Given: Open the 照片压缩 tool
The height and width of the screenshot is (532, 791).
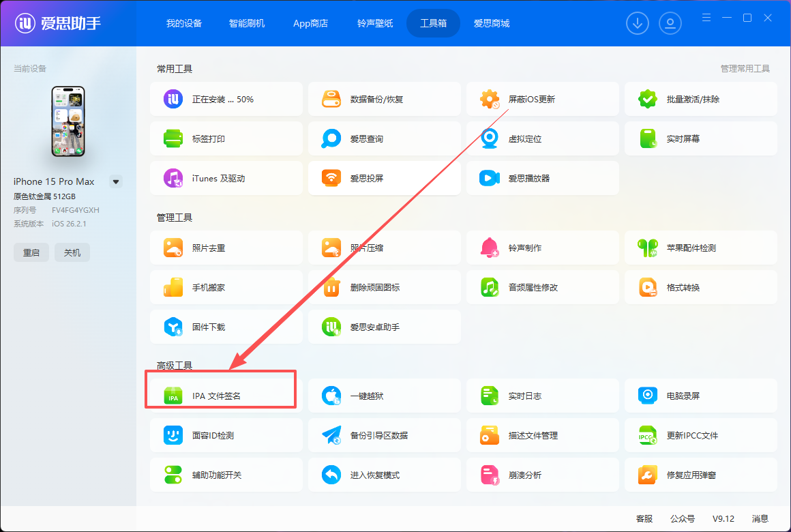Looking at the screenshot, I should click(385, 248).
